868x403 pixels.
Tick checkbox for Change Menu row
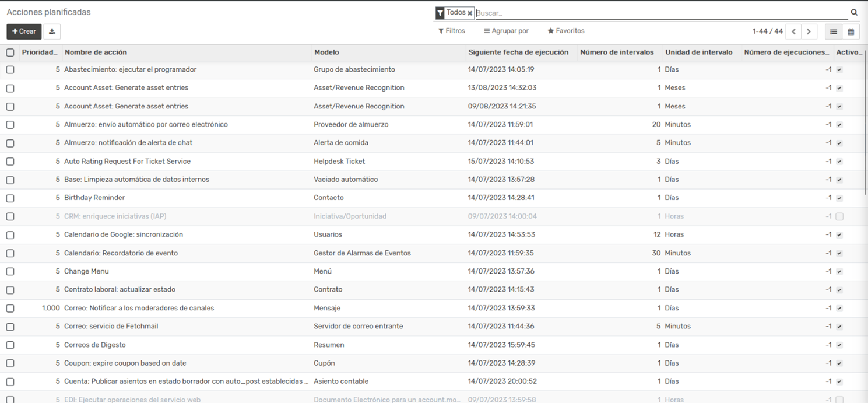10,272
